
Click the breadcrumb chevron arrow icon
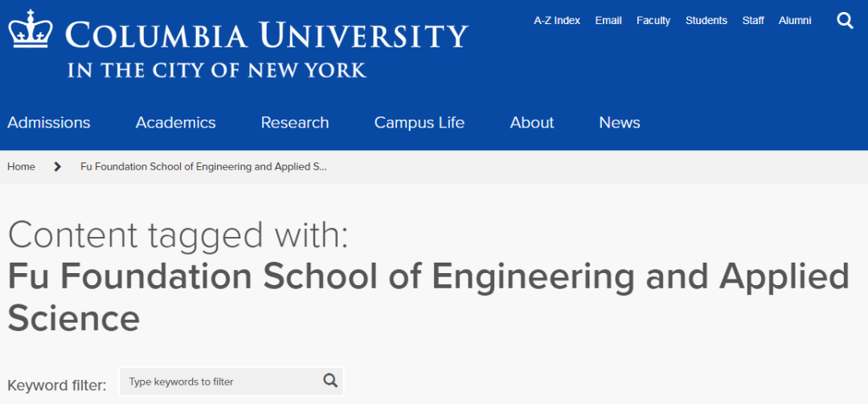click(x=58, y=167)
